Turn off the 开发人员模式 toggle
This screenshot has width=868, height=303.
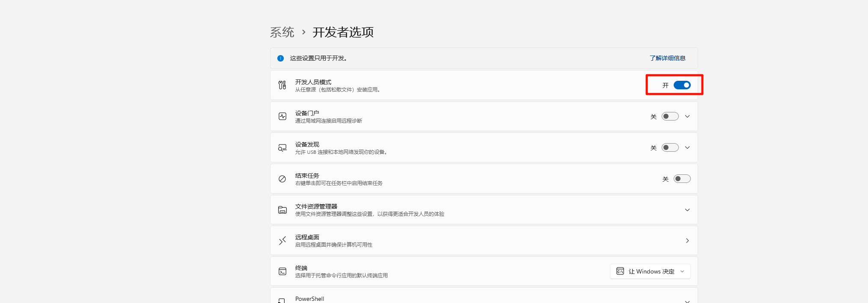[682, 85]
